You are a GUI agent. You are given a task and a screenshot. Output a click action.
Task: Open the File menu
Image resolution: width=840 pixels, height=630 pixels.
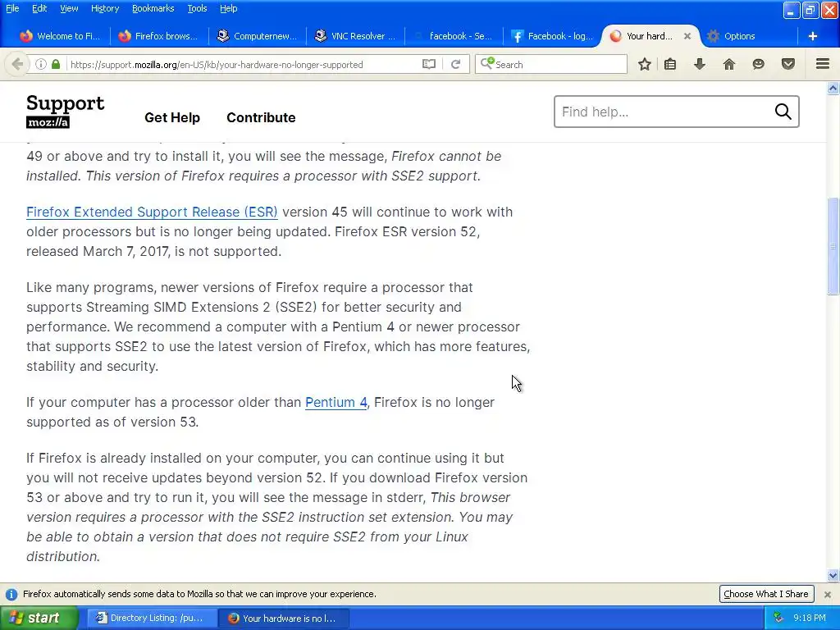[12, 8]
